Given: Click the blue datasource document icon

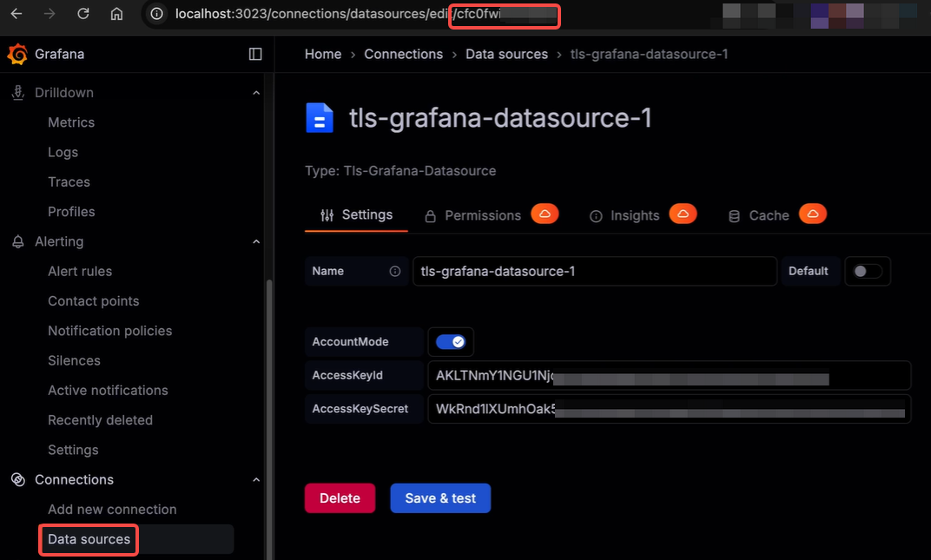Looking at the screenshot, I should tap(320, 117).
